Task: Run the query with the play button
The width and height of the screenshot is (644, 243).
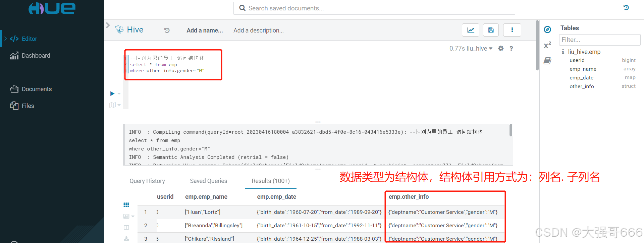Action: point(112,94)
